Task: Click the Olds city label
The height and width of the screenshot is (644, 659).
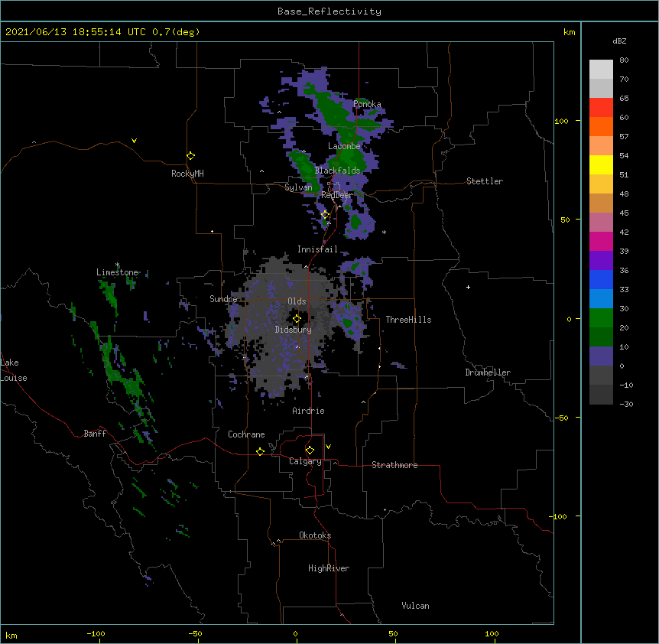Action: (297, 301)
